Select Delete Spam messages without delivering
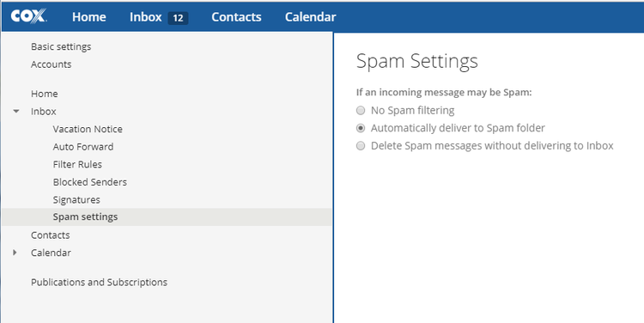The height and width of the screenshot is (323, 644). [360, 146]
